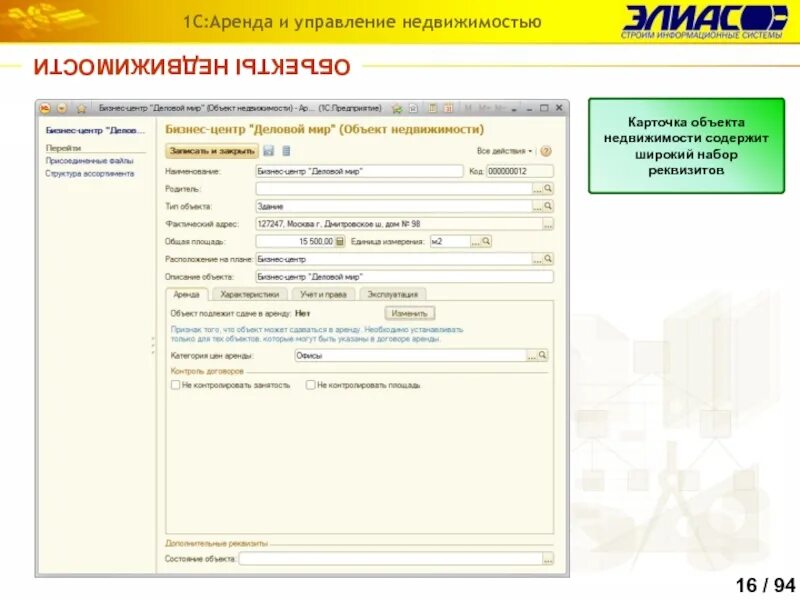Viewport: 800px width, 600px height.
Task: Click the empty Родитель input field
Action: tap(394, 189)
